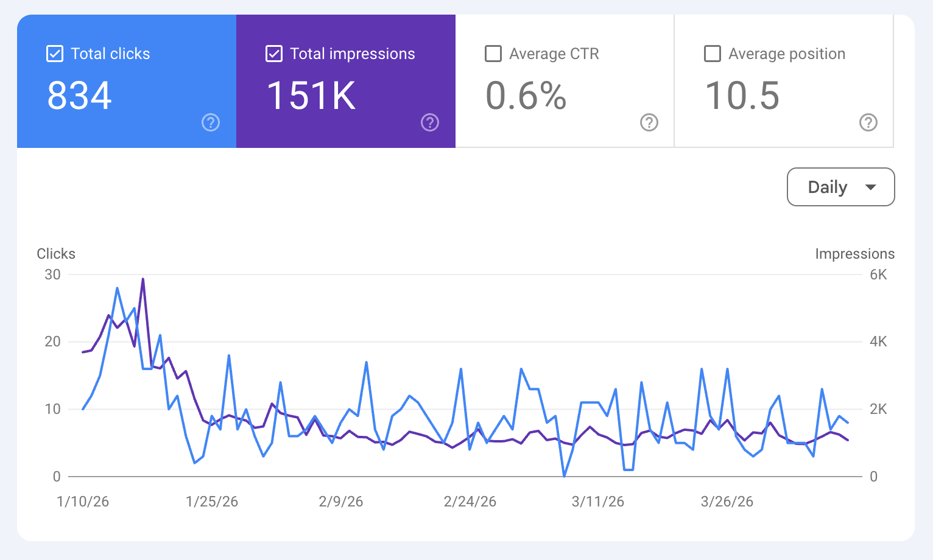
Task: Disable the Total impressions checkbox
Action: tap(274, 54)
